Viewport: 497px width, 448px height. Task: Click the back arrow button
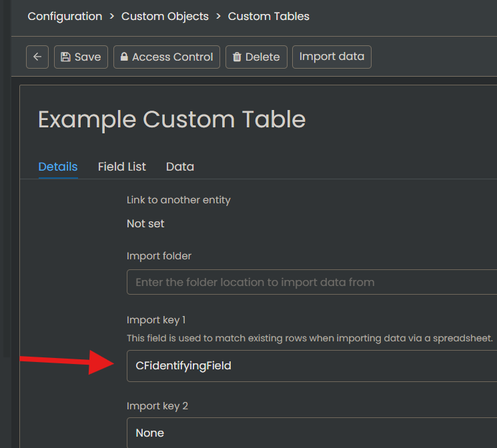37,57
